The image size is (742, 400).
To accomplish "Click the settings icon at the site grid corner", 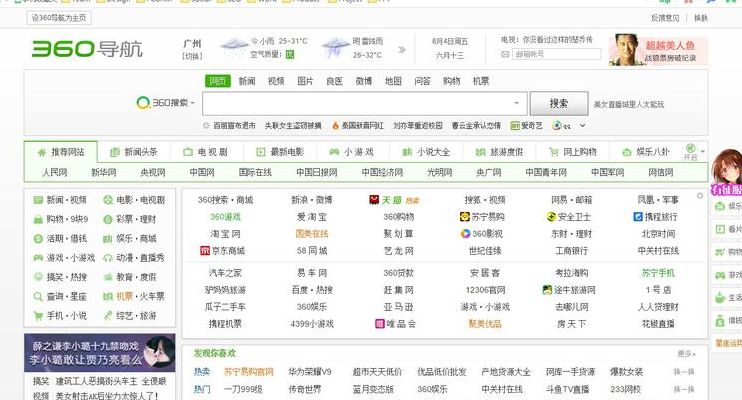I will click(700, 196).
